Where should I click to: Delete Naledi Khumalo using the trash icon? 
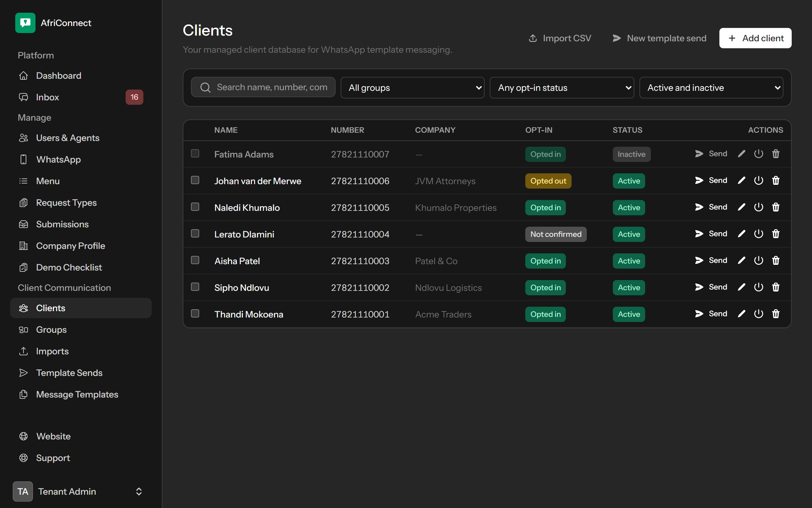(x=776, y=207)
